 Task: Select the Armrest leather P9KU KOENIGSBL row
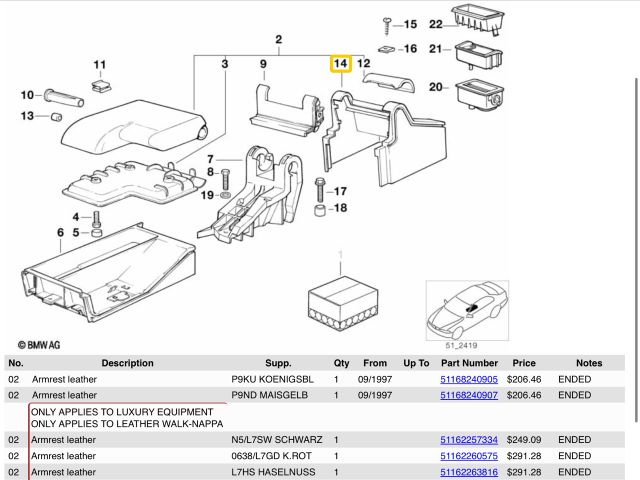click(130, 380)
